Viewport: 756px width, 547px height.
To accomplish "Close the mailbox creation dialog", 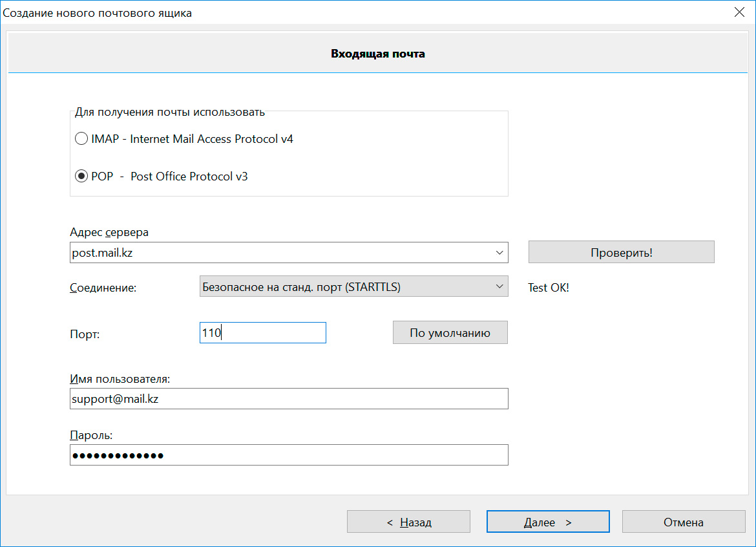I will (x=740, y=12).
